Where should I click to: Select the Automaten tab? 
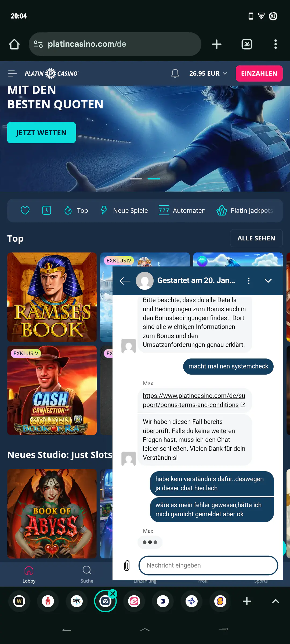point(182,210)
